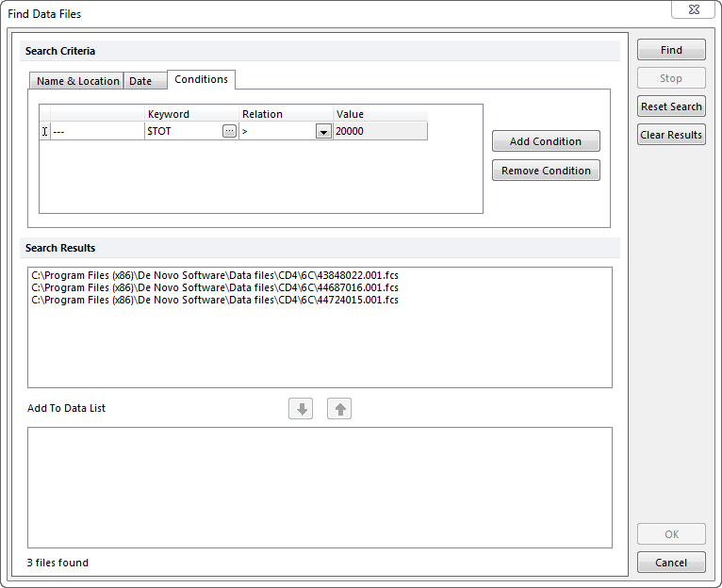Click Reset Search button
722x588 pixels.
tap(671, 106)
